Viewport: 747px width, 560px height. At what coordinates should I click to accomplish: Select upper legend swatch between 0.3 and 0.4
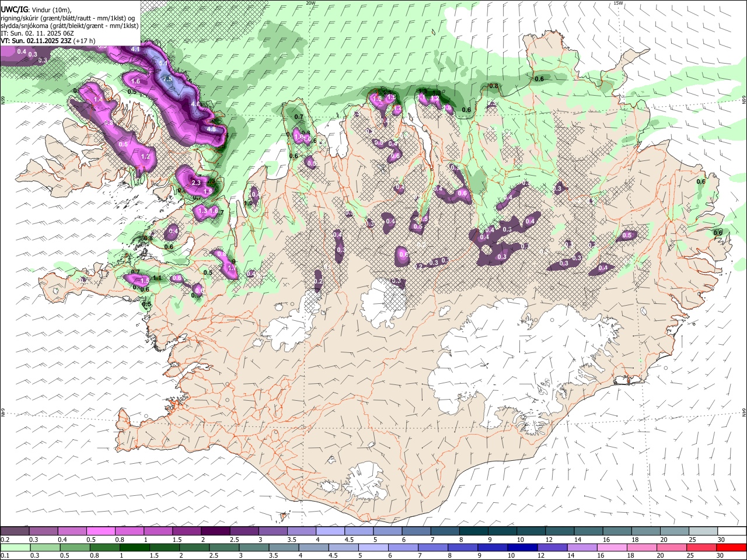[x=43, y=531]
